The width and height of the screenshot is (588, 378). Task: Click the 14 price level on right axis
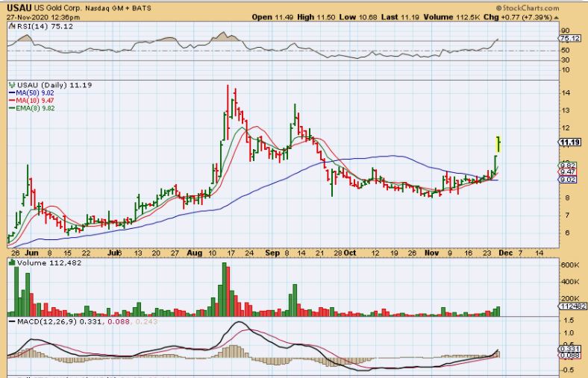566,93
